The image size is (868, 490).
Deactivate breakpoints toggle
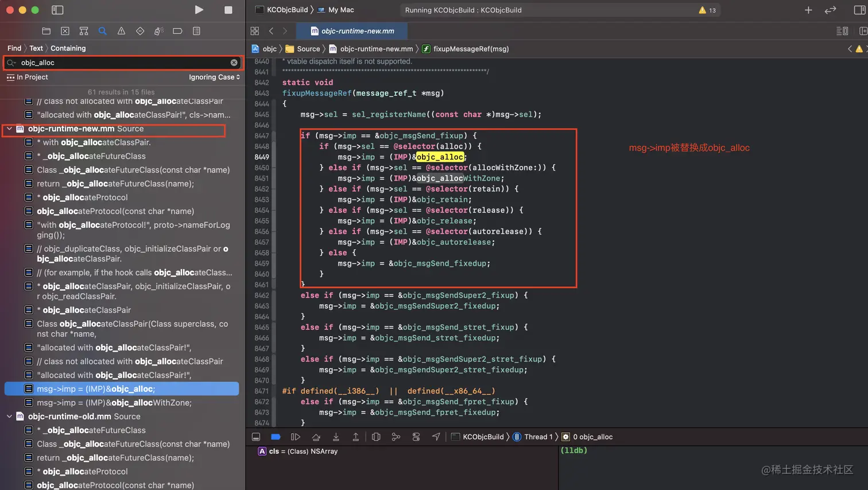[x=276, y=437]
